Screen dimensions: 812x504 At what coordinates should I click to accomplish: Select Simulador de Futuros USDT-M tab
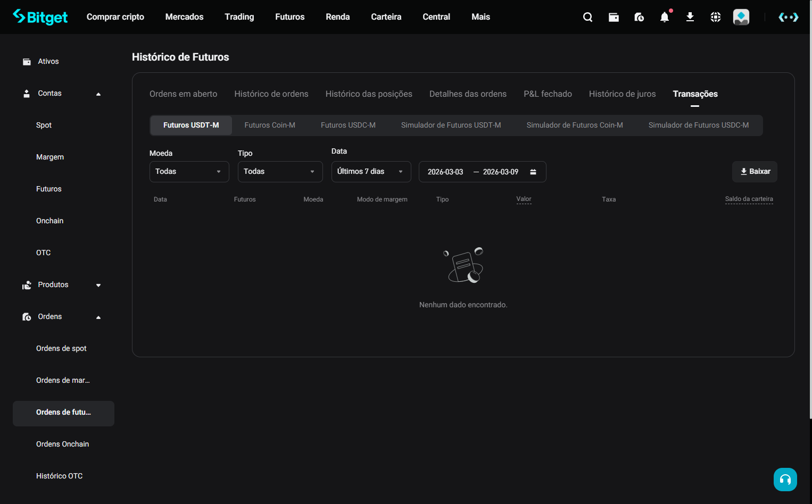pyautogui.click(x=451, y=125)
